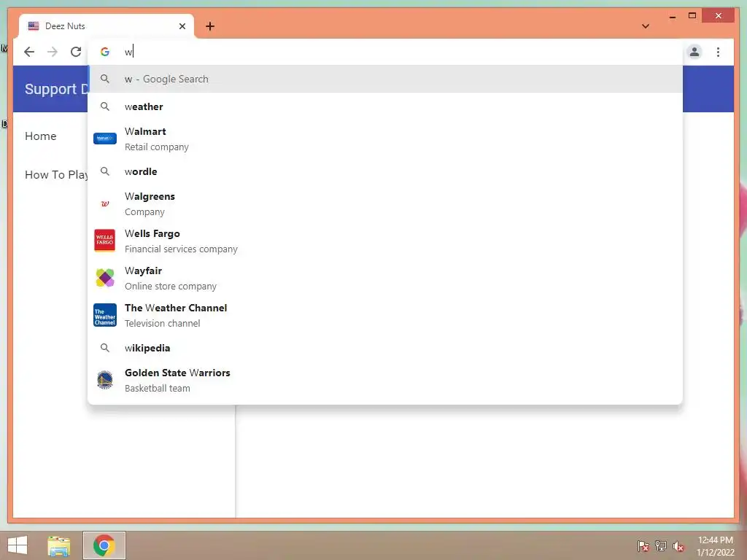This screenshot has width=747, height=560.
Task: Click magnifier icon beside 'weather'
Action: tap(105, 106)
